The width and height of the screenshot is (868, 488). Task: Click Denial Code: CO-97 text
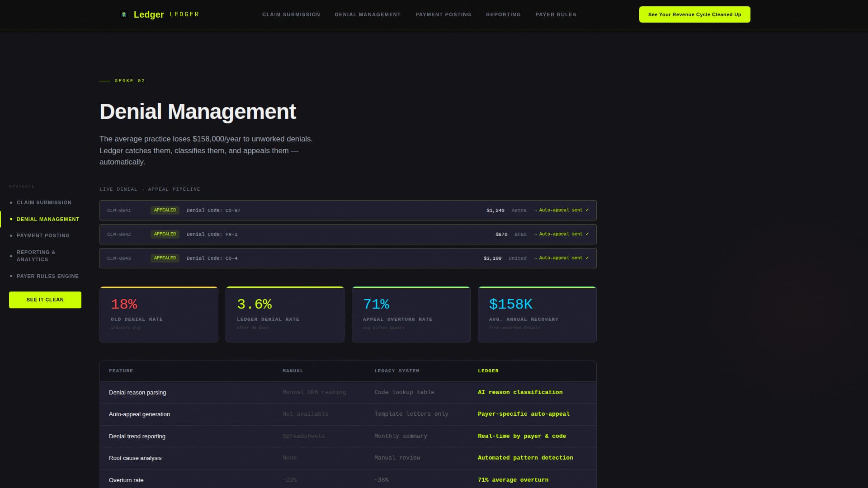click(x=213, y=210)
